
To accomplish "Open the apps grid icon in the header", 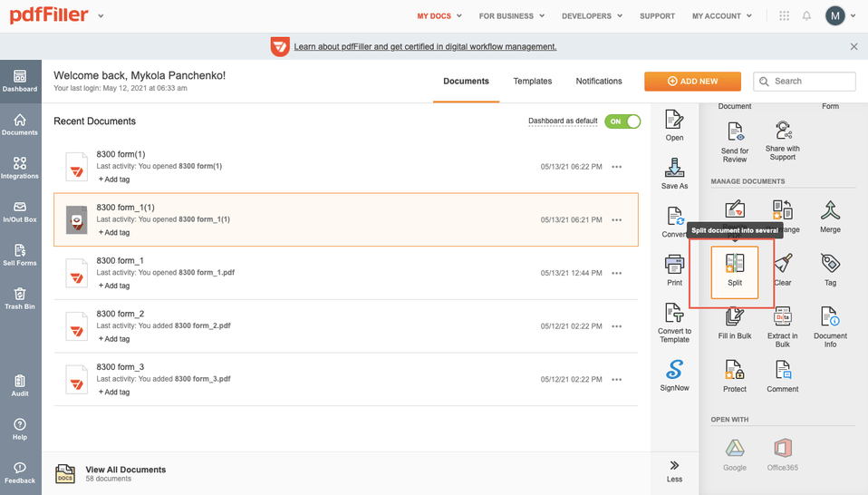I will pos(784,16).
